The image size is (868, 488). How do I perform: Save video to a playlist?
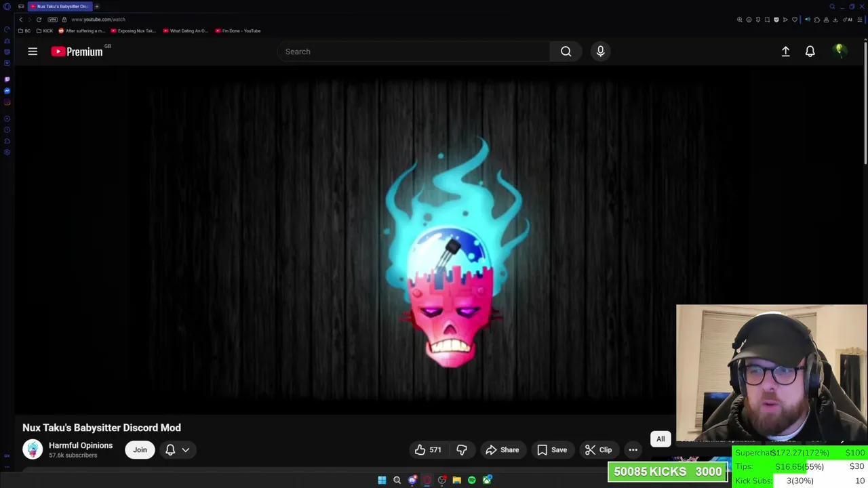(552, 450)
